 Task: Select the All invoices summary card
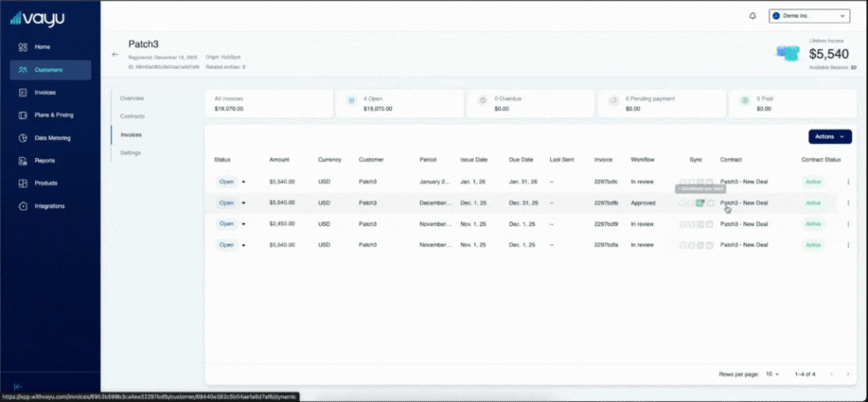point(269,103)
